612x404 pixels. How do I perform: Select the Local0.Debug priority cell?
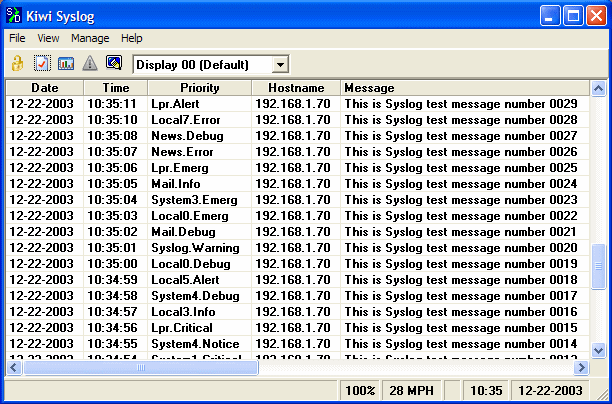pos(200,264)
